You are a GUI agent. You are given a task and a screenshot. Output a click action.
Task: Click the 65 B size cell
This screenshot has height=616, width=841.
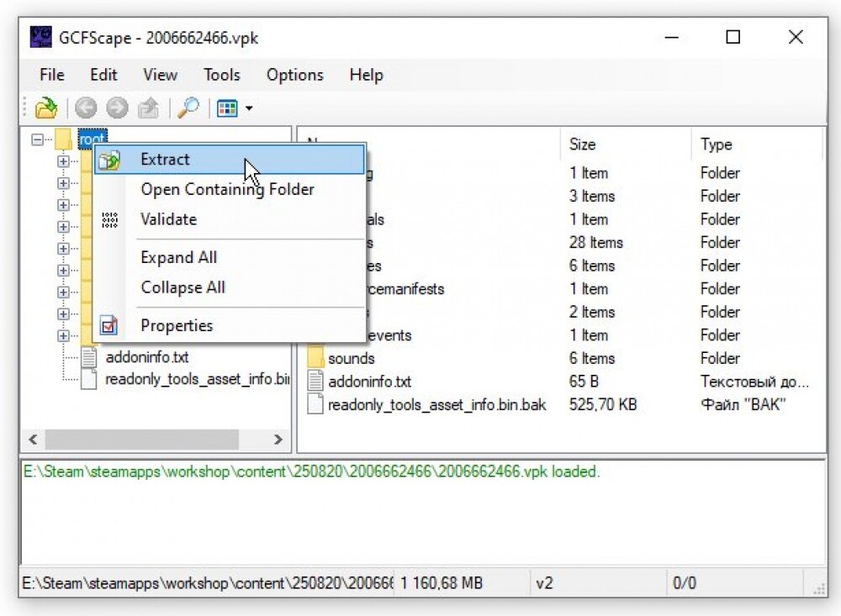click(584, 382)
